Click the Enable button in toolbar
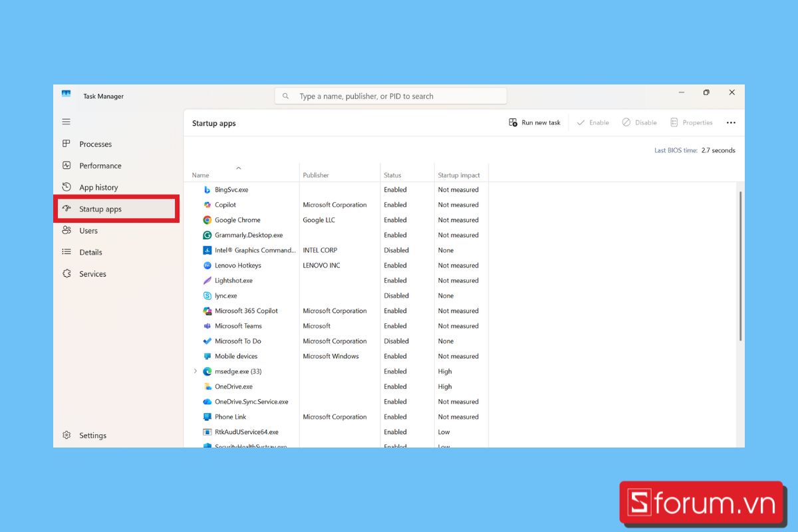798x532 pixels. (x=593, y=122)
